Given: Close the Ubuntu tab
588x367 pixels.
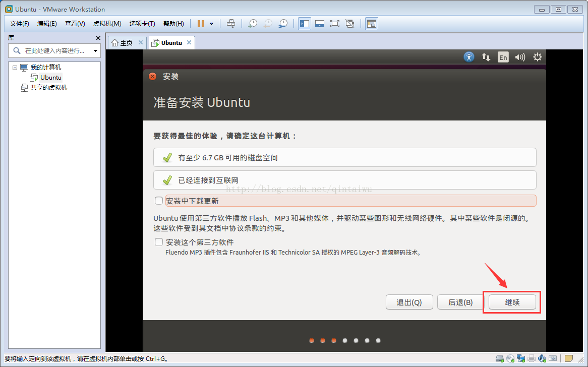Looking at the screenshot, I should point(189,42).
